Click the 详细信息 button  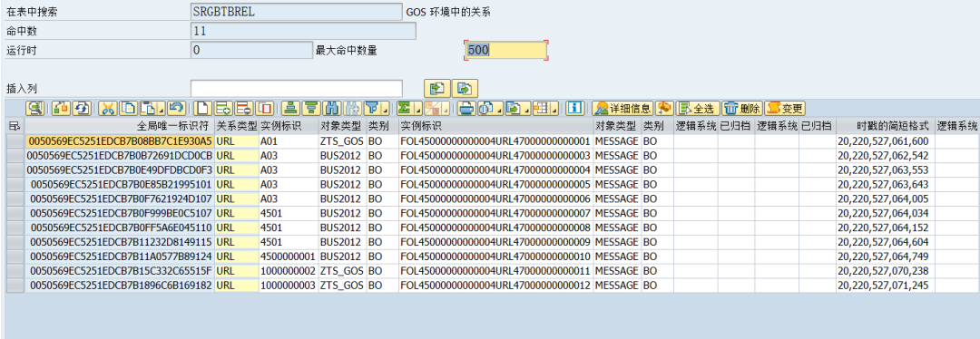622,108
